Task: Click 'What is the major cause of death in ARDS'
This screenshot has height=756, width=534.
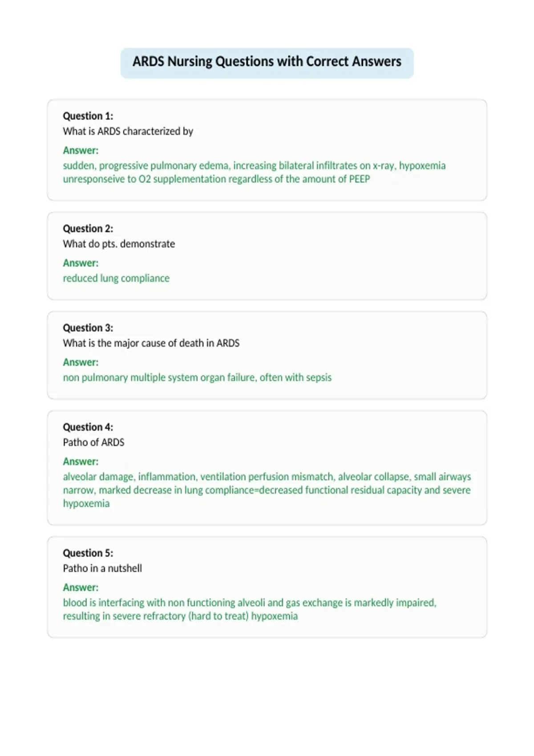Action: pos(151,343)
